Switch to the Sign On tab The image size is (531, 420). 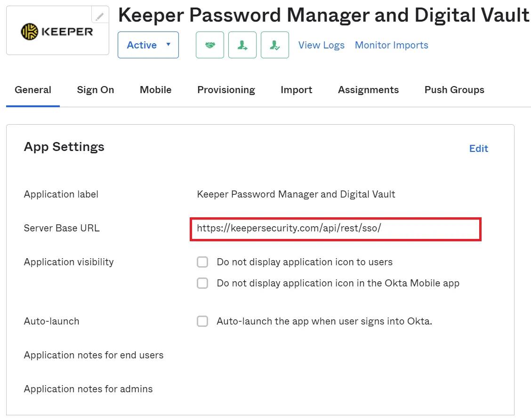(x=96, y=90)
